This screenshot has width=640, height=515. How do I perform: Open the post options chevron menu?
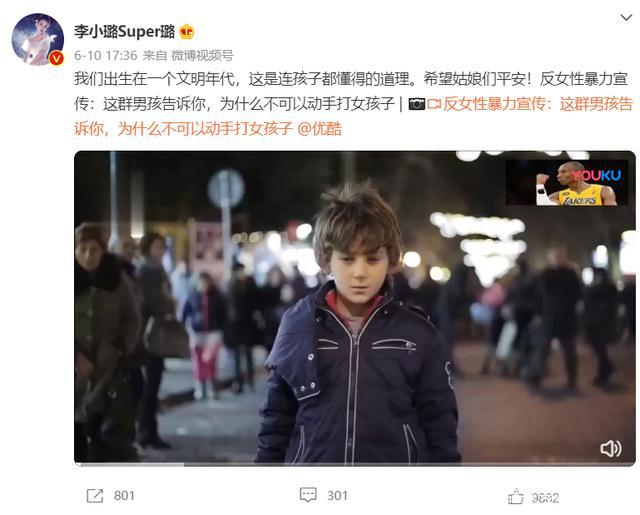626,18
